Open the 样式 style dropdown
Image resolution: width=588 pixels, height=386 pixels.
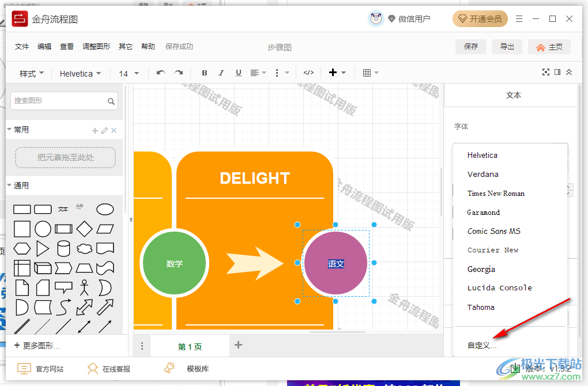point(32,73)
